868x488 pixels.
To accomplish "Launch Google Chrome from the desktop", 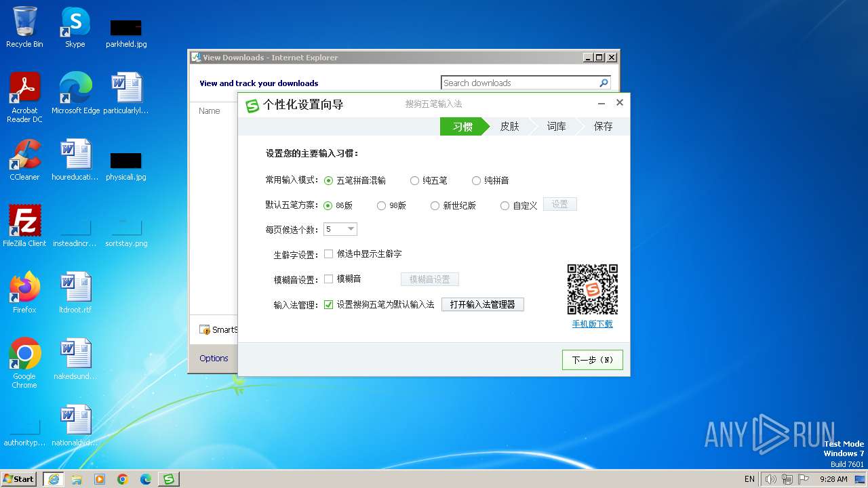I will [x=24, y=363].
